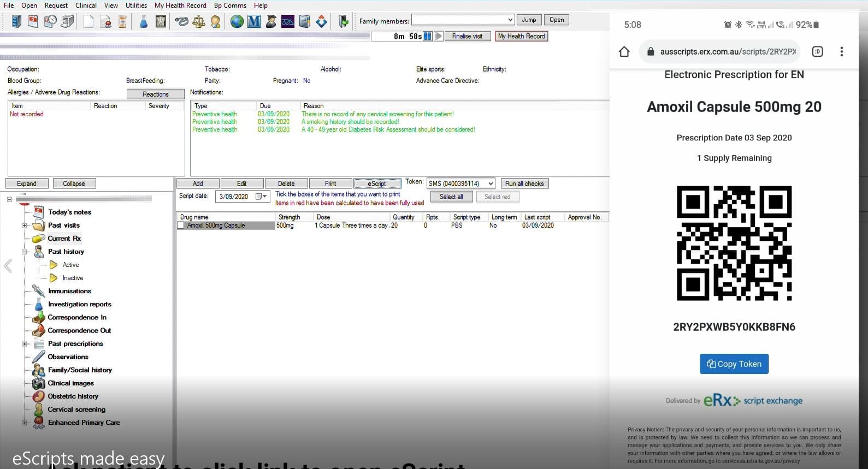The height and width of the screenshot is (469, 868).
Task: Open the phone browser tab switcher
Action: pyautogui.click(x=817, y=51)
